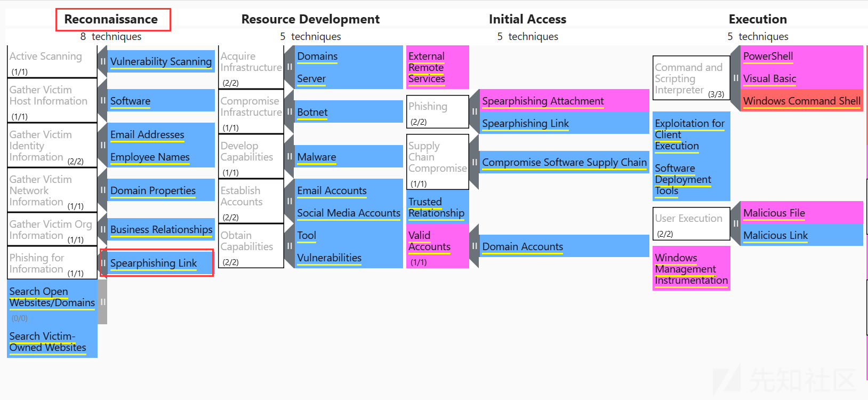
Task: Select the Software sub-technique cell
Action: click(161, 101)
